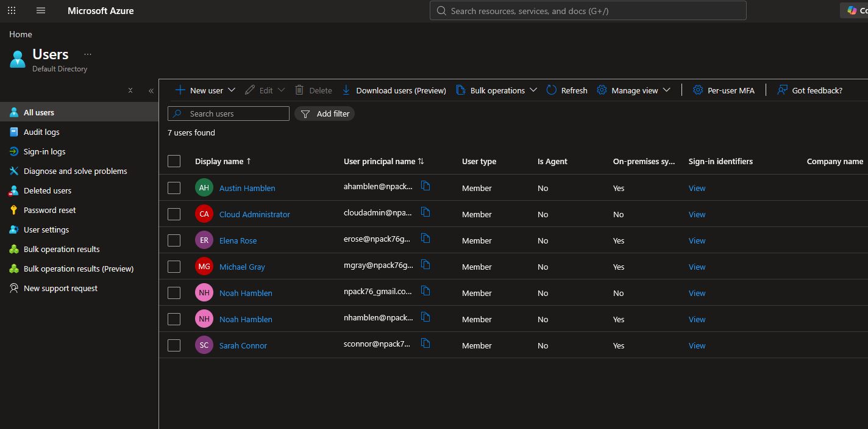868x429 pixels.
Task: Copy the npack76_gmail user principal name
Action: point(425,291)
